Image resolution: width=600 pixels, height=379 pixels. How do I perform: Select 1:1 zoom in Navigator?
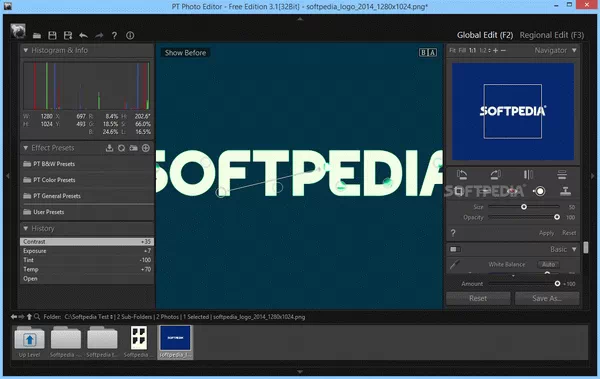pos(473,51)
